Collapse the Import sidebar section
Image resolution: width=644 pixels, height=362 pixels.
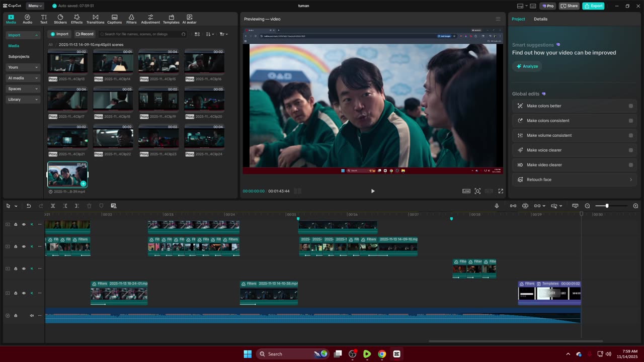[23, 35]
